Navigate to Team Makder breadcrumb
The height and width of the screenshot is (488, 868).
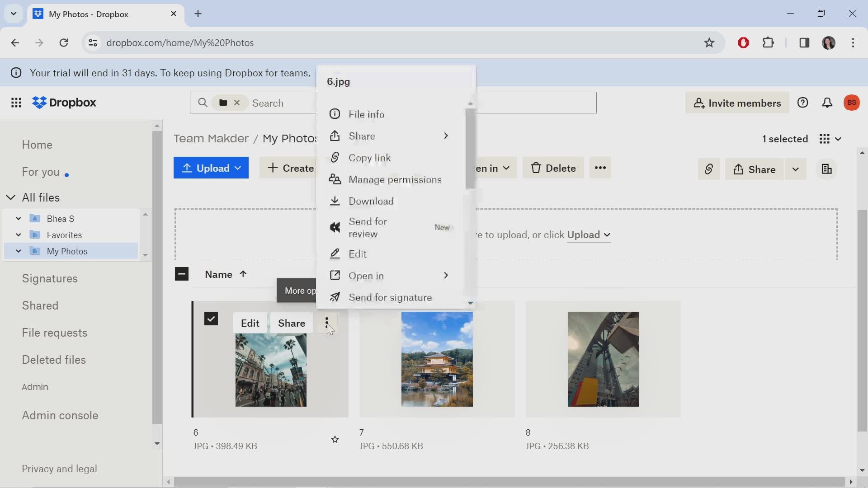tap(211, 139)
